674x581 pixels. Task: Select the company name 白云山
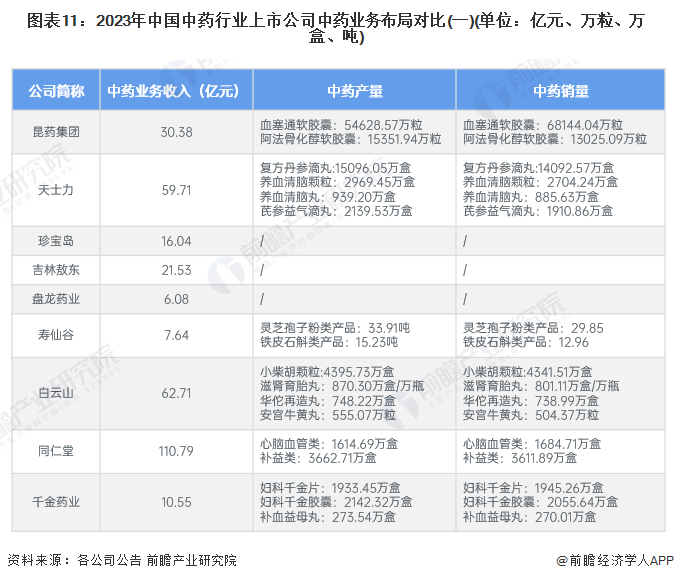56,393
